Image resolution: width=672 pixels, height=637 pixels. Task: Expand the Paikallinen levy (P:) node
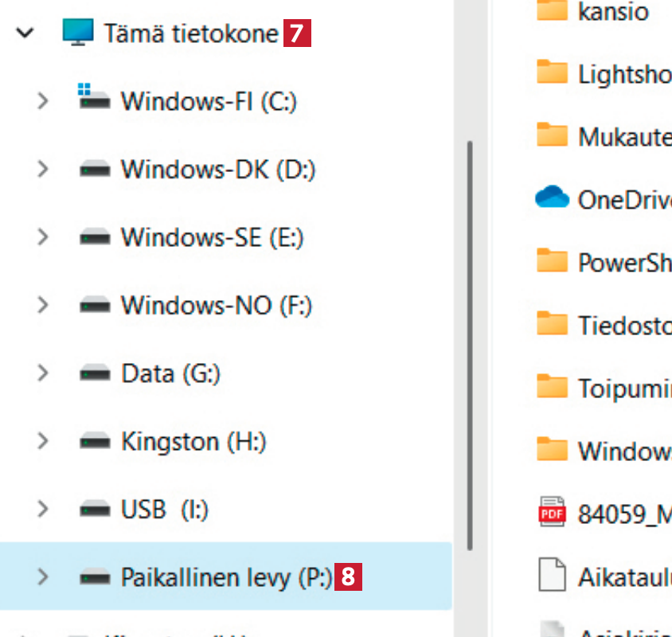coord(43,577)
